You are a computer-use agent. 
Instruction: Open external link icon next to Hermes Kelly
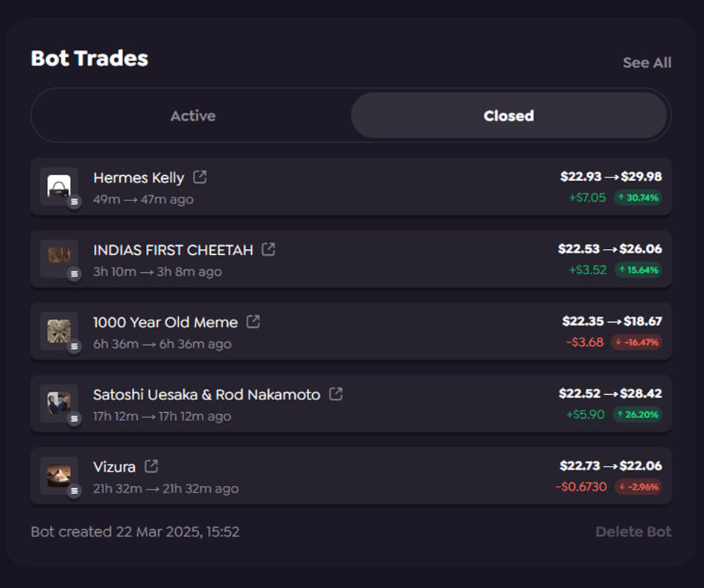[x=200, y=177]
